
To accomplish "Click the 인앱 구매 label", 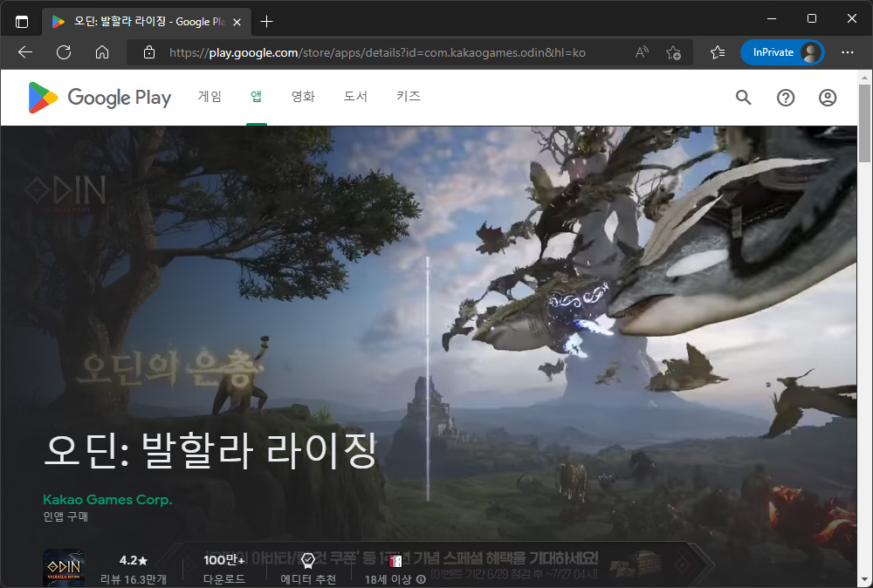I will click(65, 516).
